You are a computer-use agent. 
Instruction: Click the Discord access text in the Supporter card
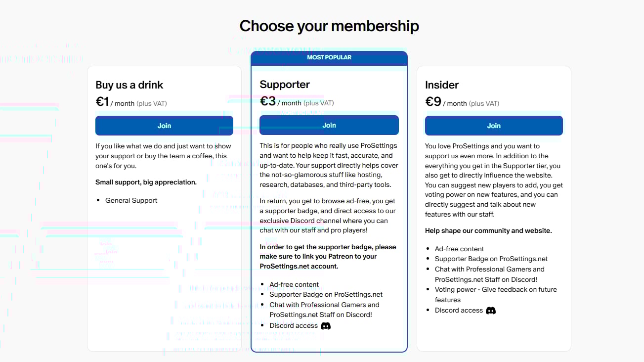coord(294,325)
